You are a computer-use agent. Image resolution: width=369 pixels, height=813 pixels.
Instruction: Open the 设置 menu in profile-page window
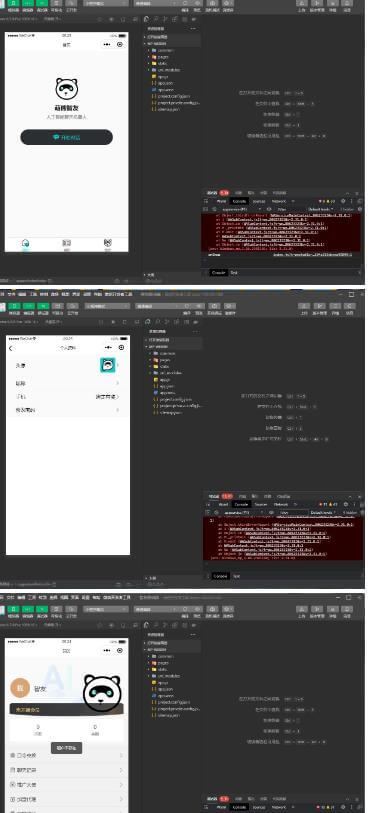pos(87,294)
